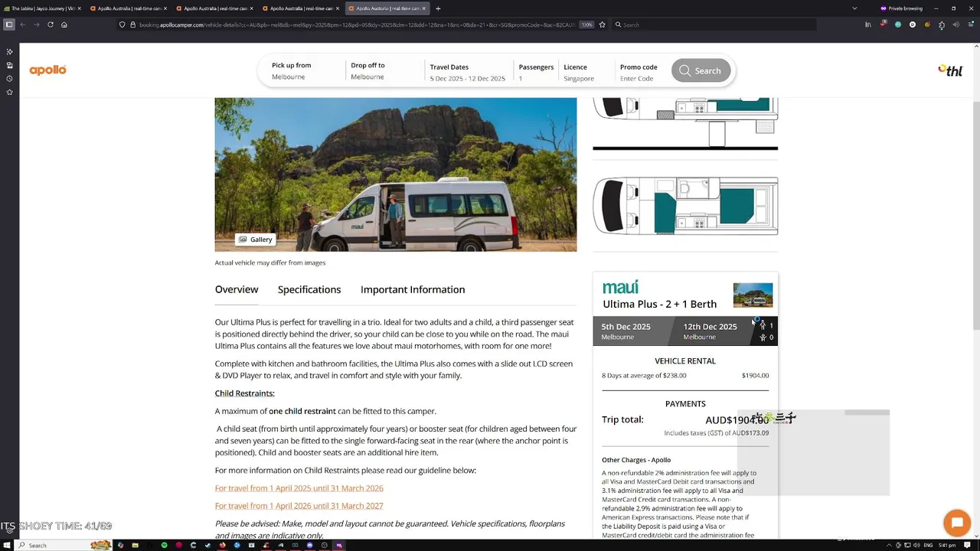Open Spotify from the taskbar
The height and width of the screenshot is (551, 980).
click(x=164, y=545)
